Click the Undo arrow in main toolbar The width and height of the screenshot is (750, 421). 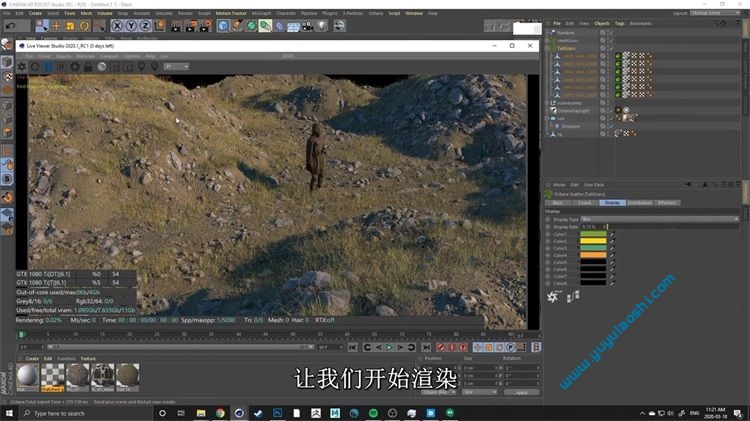coord(11,25)
